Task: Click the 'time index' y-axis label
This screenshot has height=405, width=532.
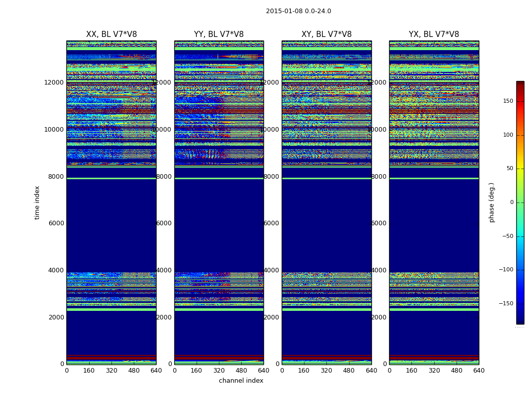Action: pyautogui.click(x=37, y=202)
